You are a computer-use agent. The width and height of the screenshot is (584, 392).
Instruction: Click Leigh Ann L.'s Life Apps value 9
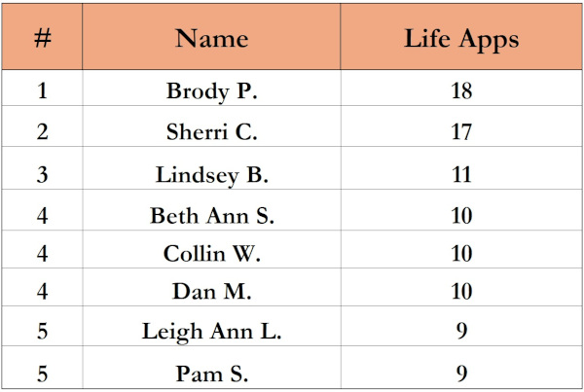click(x=461, y=326)
